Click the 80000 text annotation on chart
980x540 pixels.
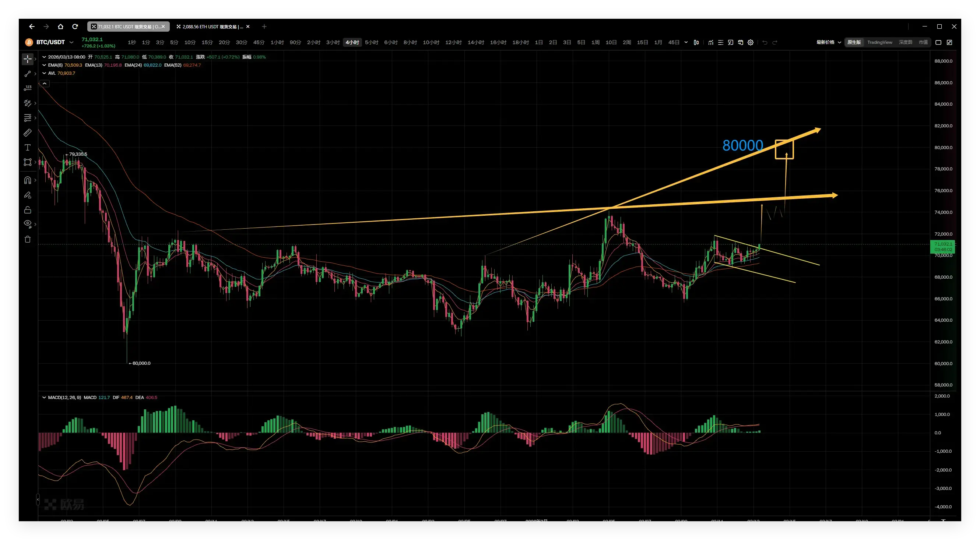[x=742, y=145]
